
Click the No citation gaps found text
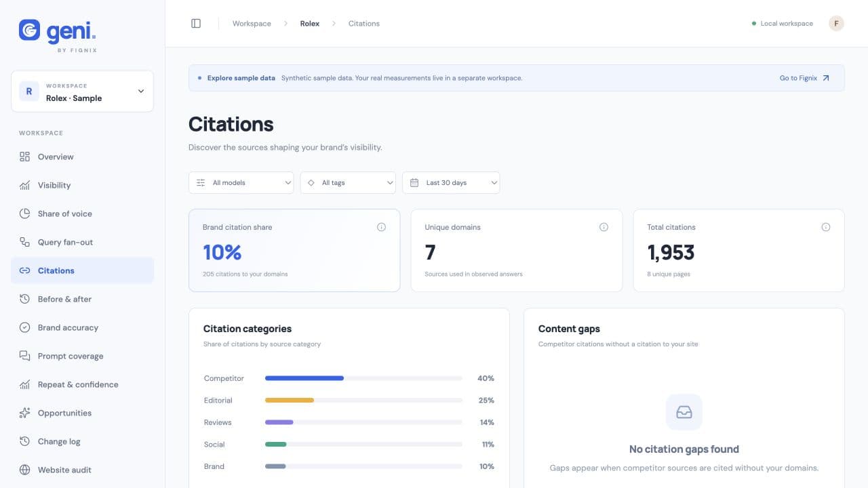coord(684,449)
